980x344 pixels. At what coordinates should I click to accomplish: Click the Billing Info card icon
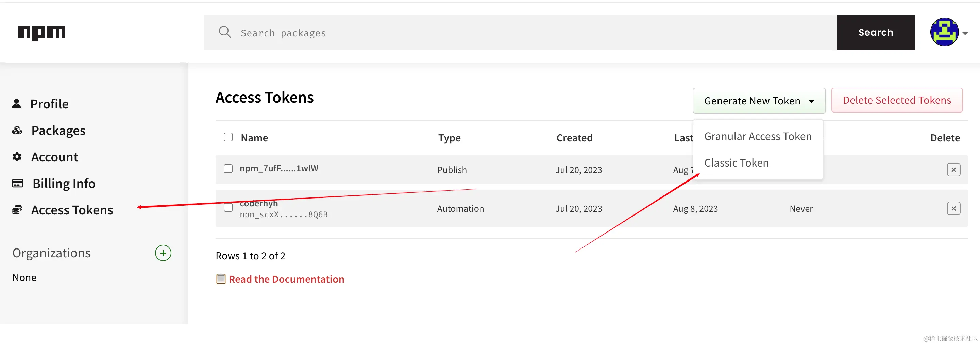[17, 184]
